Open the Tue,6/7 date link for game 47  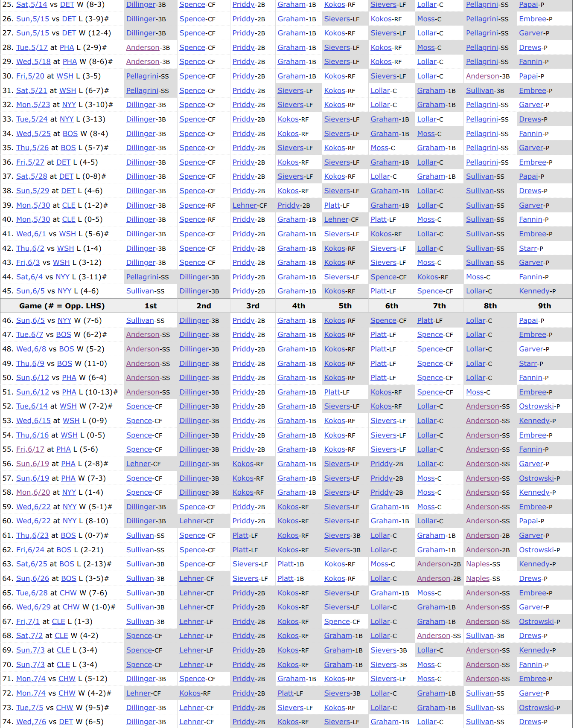click(29, 335)
